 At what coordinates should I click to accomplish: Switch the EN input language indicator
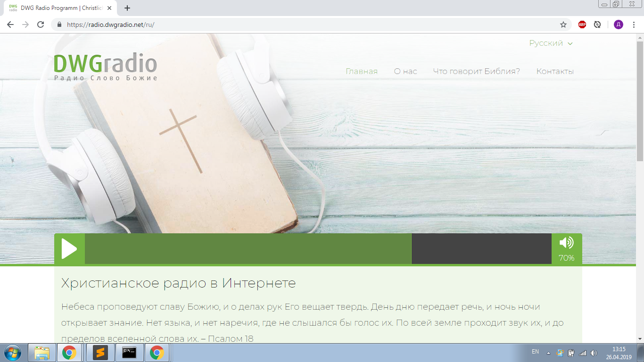[535, 352]
